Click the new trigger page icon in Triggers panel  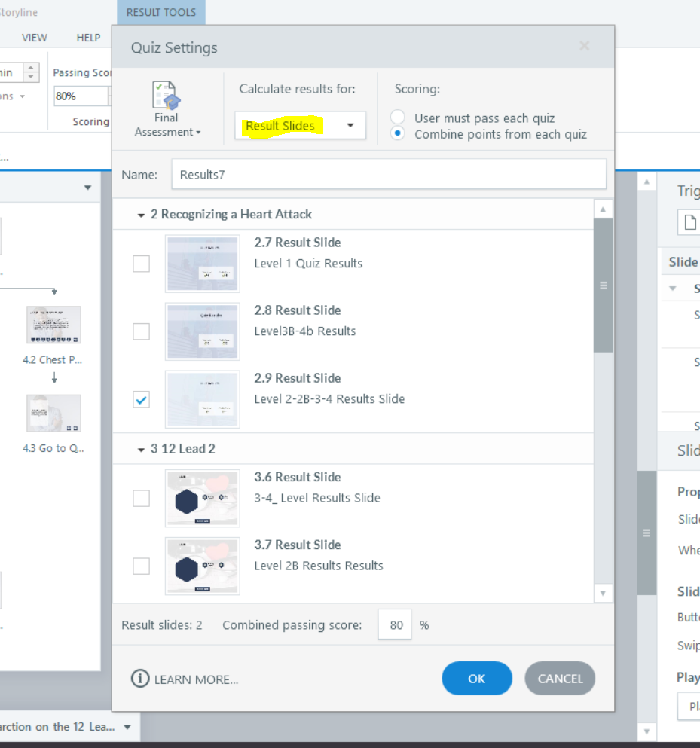click(690, 222)
